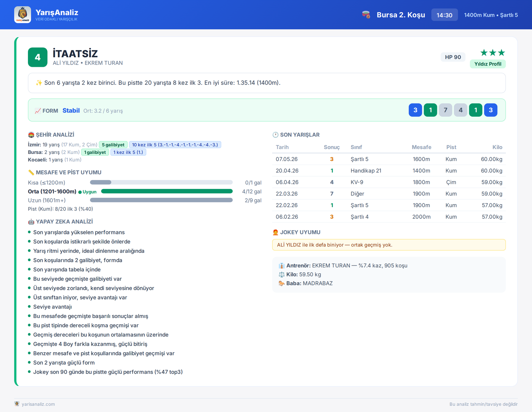Screen dimensions: 532x412
Task: Click the 1 galibiyet tag for Bursa
Action: [x=95, y=152]
